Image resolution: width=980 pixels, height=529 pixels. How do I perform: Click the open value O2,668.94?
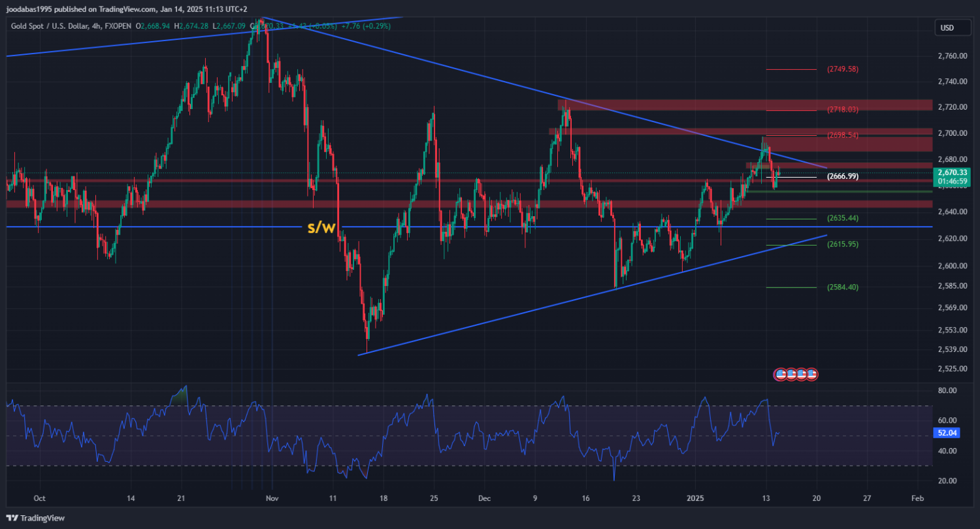[152, 25]
